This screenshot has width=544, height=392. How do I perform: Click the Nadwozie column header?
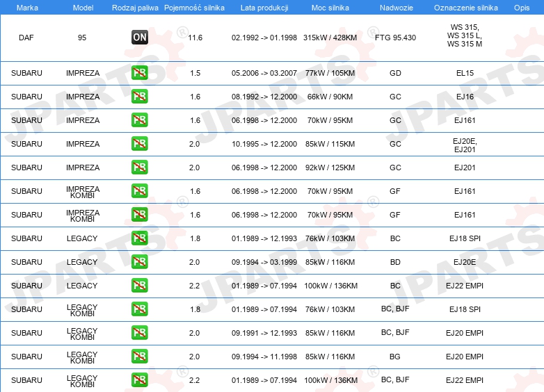coord(397,8)
